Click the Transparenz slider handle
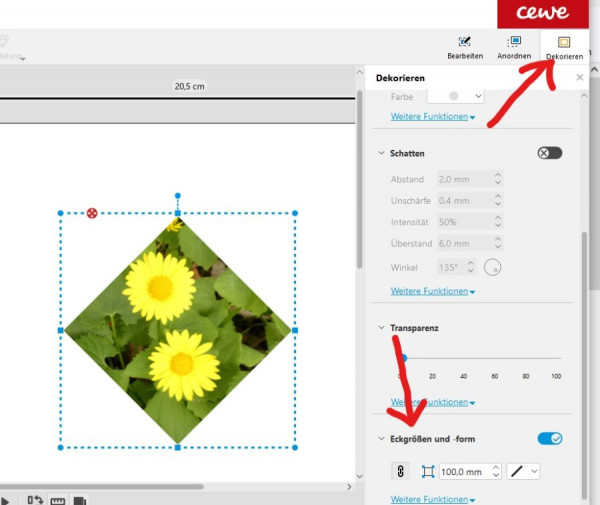The height and width of the screenshot is (505, 600). [x=404, y=358]
